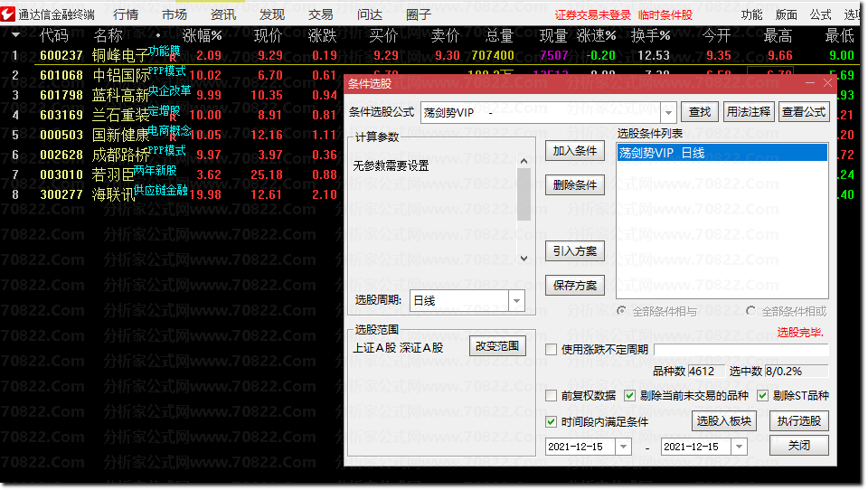Click the 临时条件股 label
This screenshot has width=868, height=490.
click(x=665, y=15)
